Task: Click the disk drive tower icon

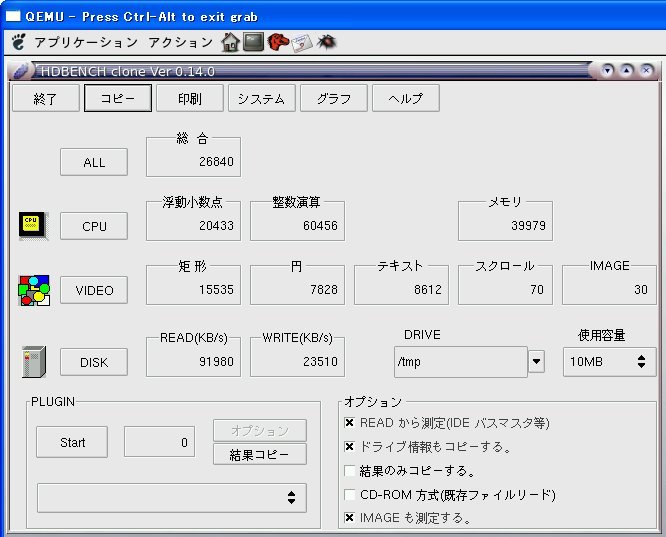Action: [34, 362]
